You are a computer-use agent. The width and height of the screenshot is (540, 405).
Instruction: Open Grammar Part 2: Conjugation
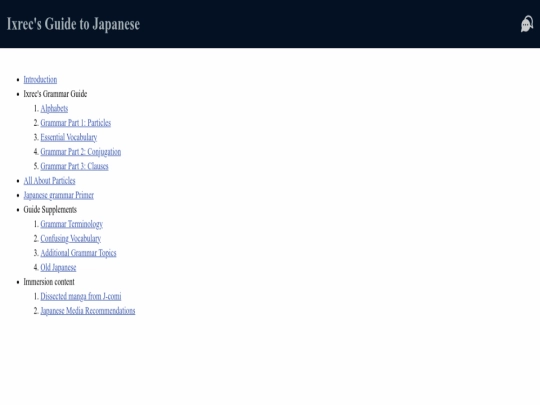click(x=81, y=152)
